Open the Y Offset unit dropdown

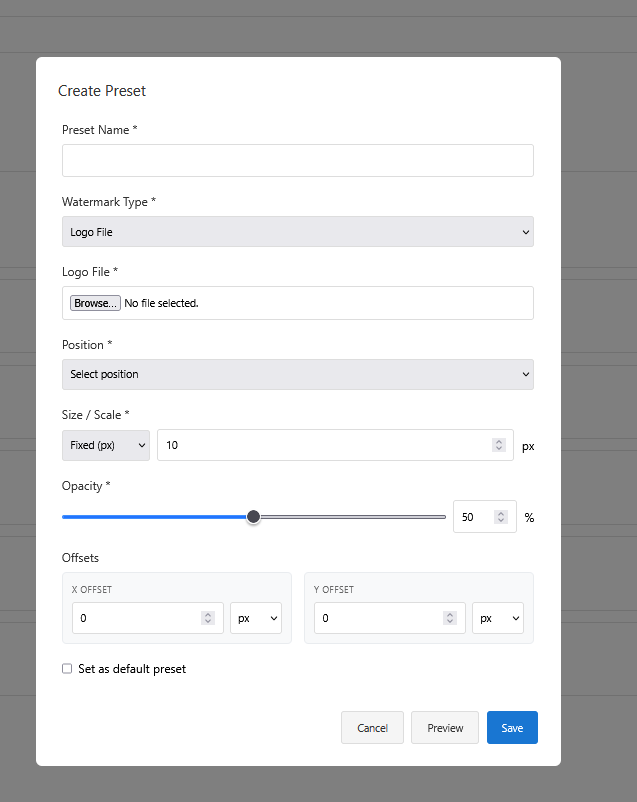(498, 618)
